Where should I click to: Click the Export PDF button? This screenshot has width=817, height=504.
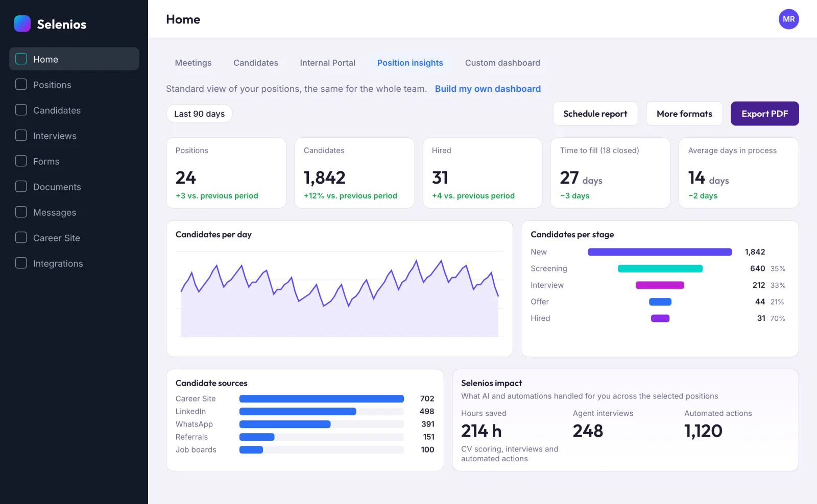pyautogui.click(x=764, y=114)
